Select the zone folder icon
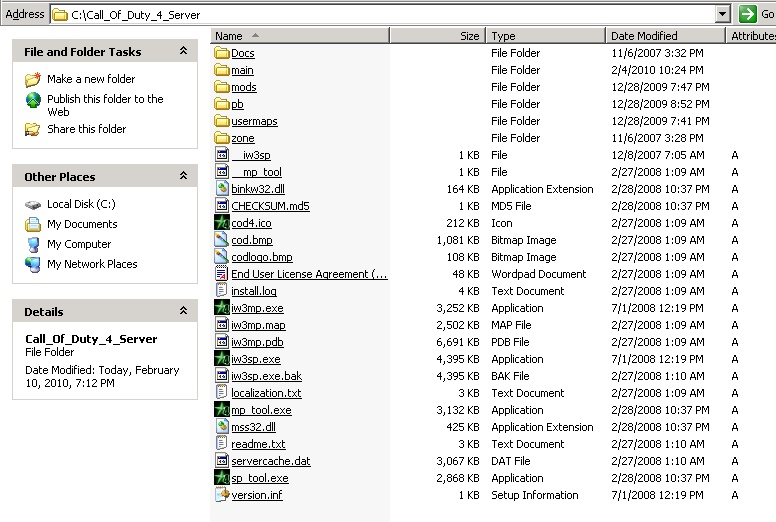The image size is (776, 522). 222,138
